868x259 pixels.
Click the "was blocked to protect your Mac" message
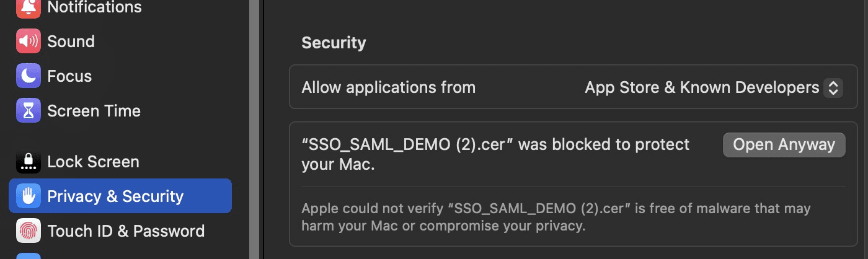tap(495, 155)
